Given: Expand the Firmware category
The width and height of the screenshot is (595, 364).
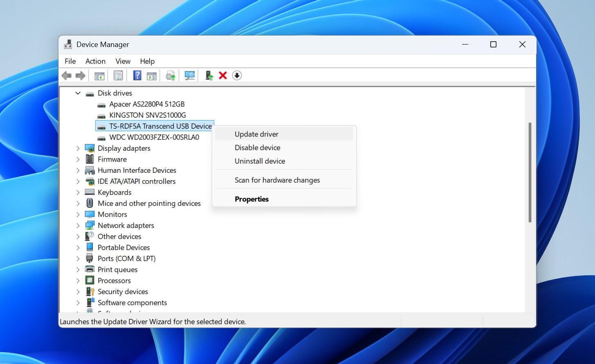Looking at the screenshot, I should tap(78, 159).
